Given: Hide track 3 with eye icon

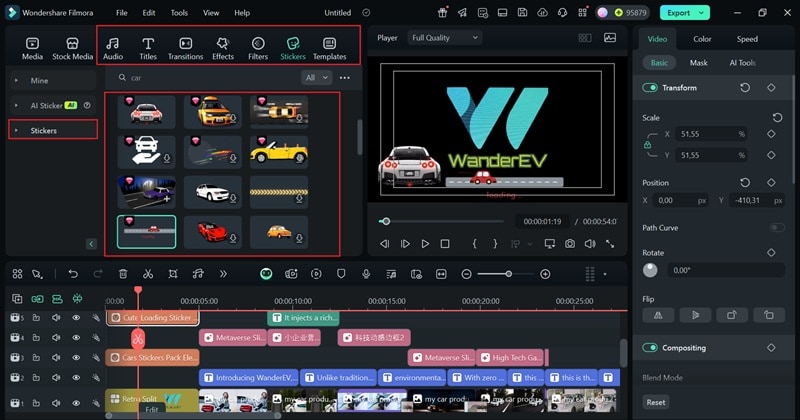Looking at the screenshot, I should point(76,358).
